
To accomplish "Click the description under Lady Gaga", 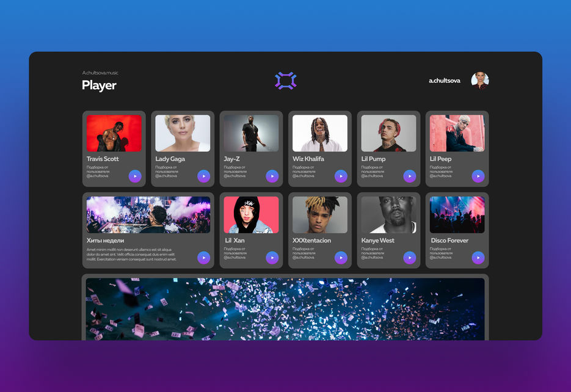I will 167,172.
